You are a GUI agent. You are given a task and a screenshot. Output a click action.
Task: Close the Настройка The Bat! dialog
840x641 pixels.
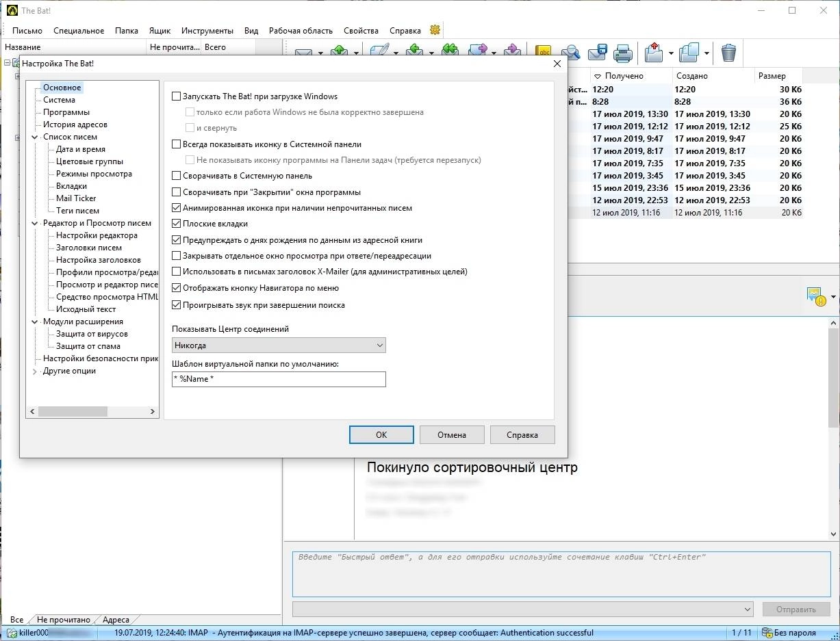click(x=557, y=64)
